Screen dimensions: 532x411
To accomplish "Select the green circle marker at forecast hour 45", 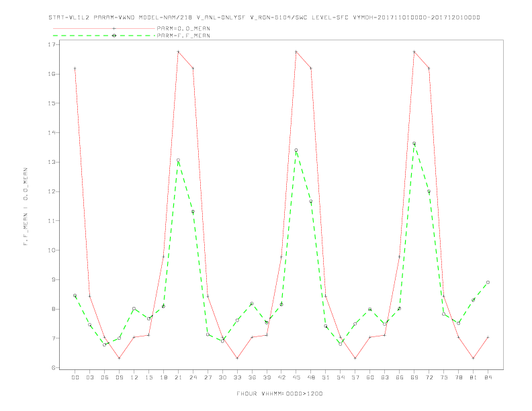I will coord(296,150).
